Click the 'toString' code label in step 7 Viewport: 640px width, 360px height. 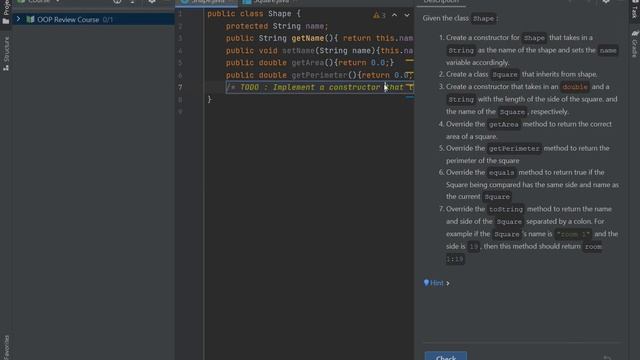506,209
